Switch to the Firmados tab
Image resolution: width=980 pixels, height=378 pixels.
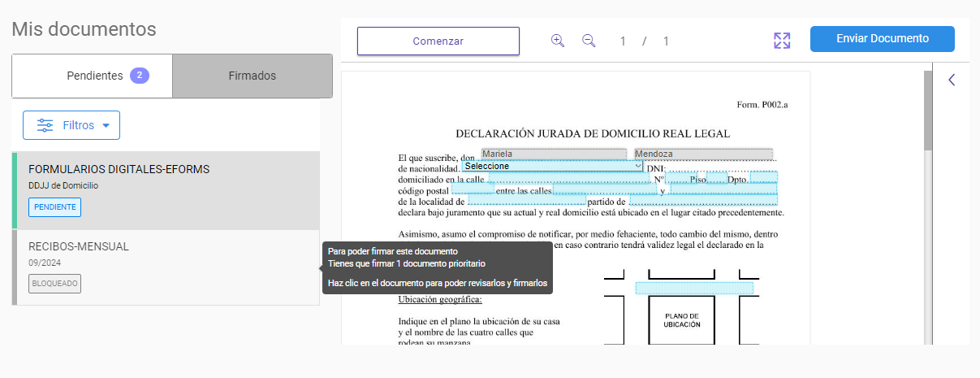coord(253,76)
